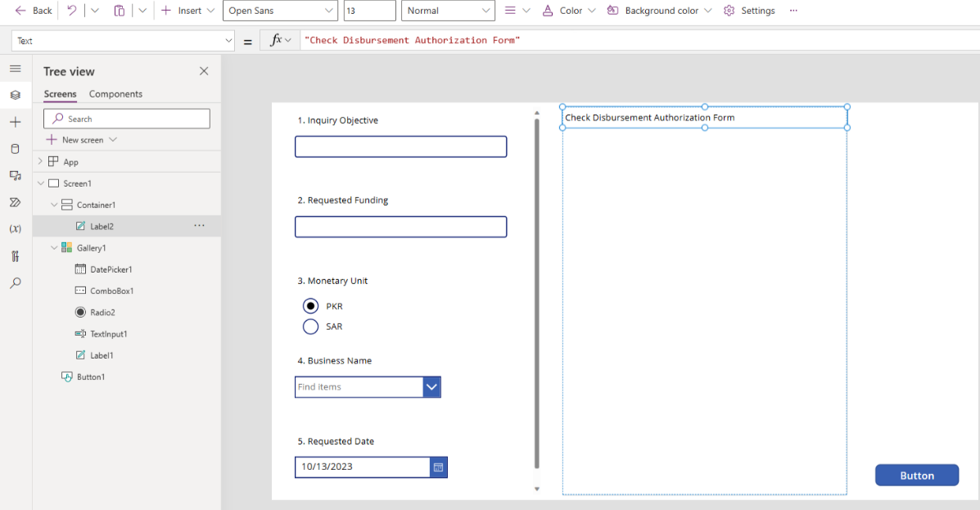
Task: Select TextInput1 in the tree
Action: pos(108,334)
